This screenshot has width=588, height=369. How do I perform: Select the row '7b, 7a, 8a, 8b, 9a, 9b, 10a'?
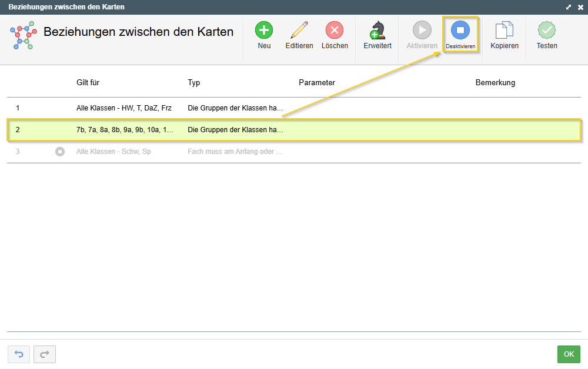tap(294, 130)
